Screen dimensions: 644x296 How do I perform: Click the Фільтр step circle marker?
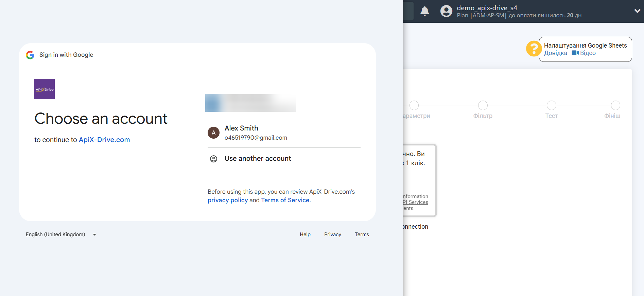[x=483, y=105]
